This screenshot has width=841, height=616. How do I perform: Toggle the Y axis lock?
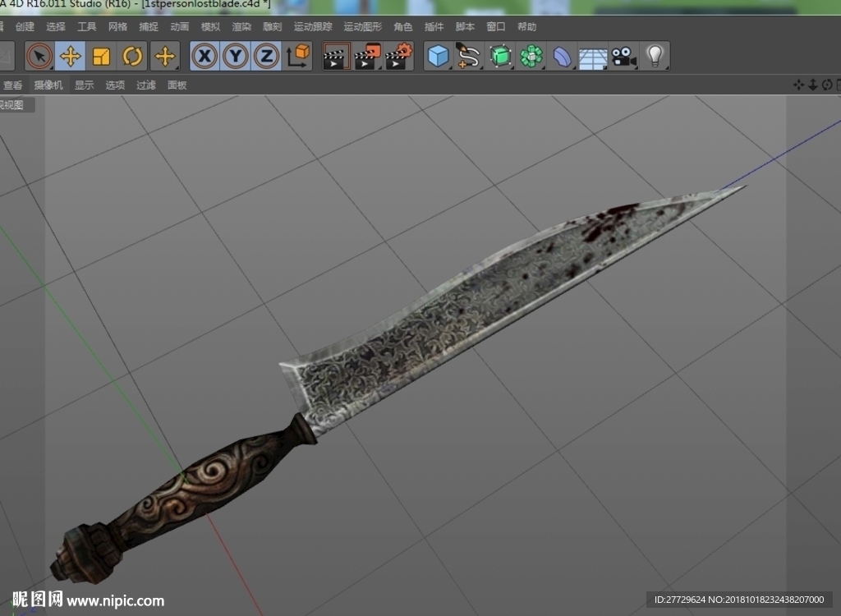click(236, 56)
